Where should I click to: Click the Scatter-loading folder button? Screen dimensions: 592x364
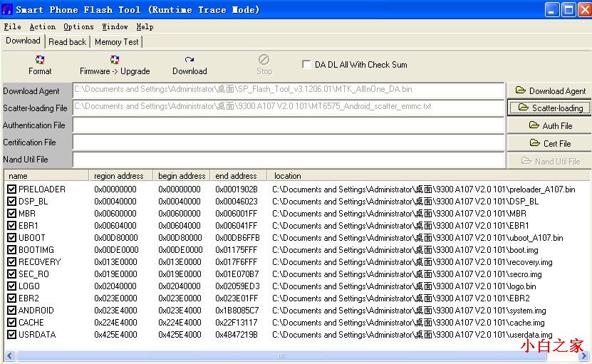point(550,108)
